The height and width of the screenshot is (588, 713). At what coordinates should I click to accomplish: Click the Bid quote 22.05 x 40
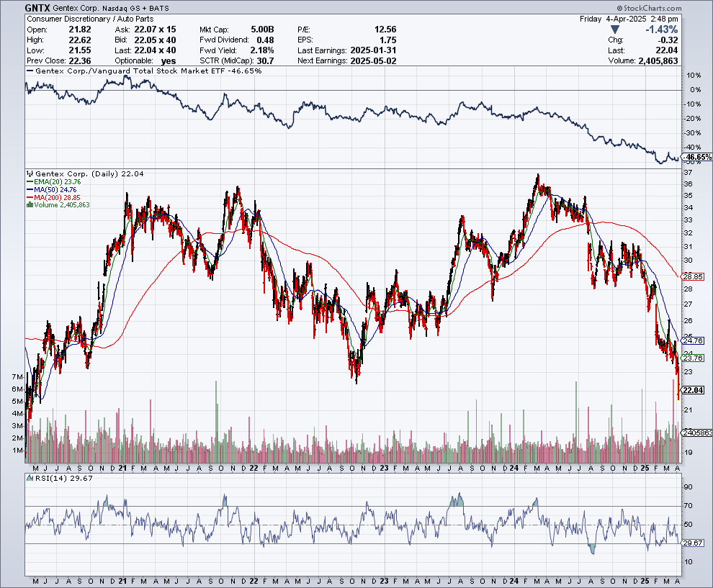point(155,40)
